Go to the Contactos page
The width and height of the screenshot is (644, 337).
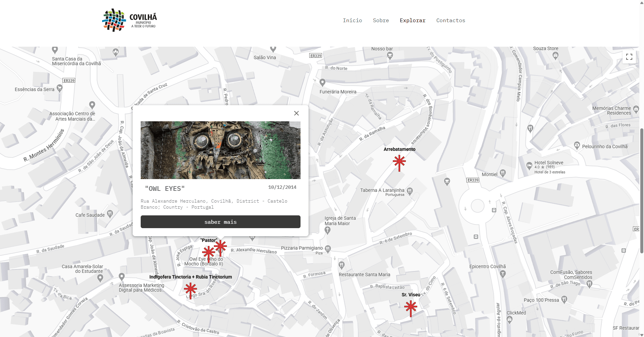click(x=451, y=20)
